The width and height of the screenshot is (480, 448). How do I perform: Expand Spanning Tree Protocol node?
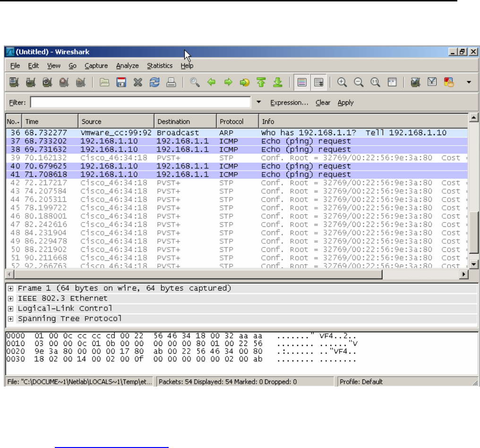[10, 319]
